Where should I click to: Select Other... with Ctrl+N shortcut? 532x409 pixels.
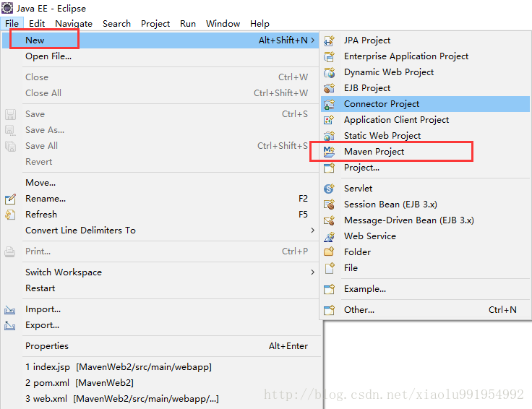425,310
